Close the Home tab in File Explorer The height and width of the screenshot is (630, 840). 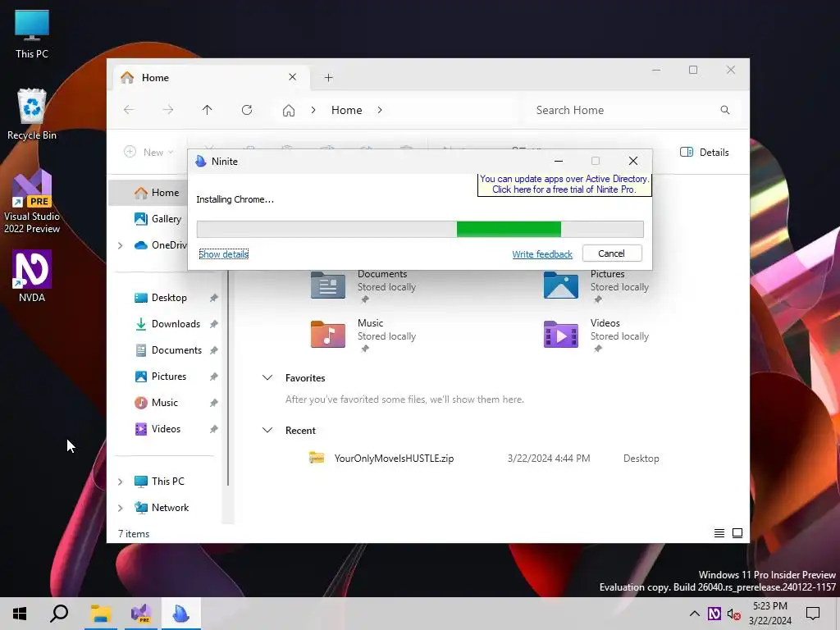293,77
